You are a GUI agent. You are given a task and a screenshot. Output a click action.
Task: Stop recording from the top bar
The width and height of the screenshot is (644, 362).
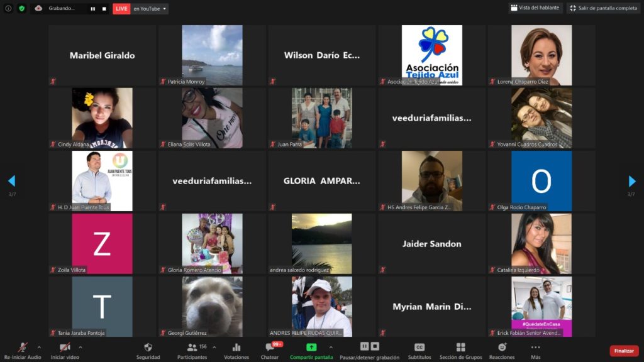tap(104, 9)
